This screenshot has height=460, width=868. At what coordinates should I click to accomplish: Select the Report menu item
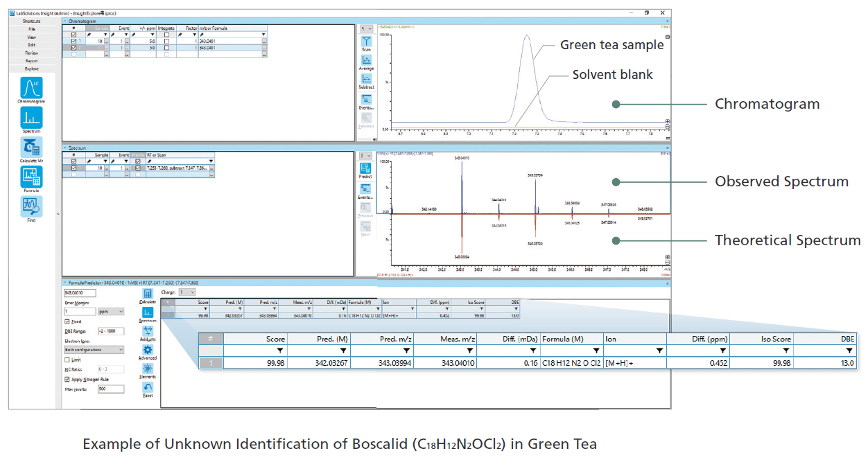coord(32,61)
